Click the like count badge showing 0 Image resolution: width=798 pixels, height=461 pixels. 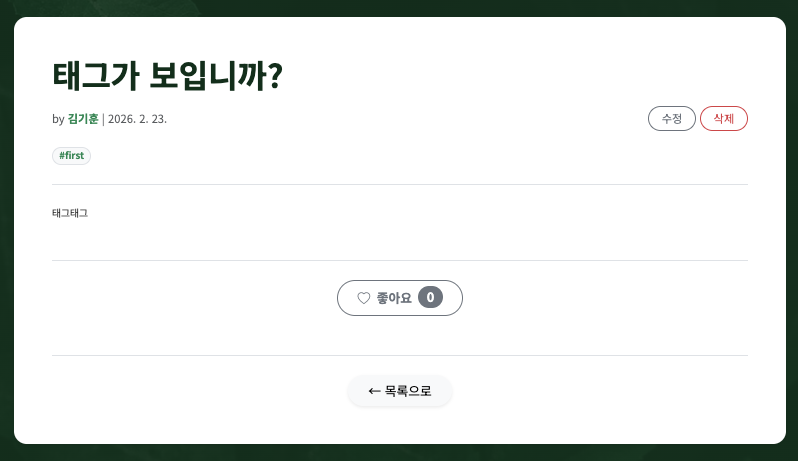tap(431, 297)
